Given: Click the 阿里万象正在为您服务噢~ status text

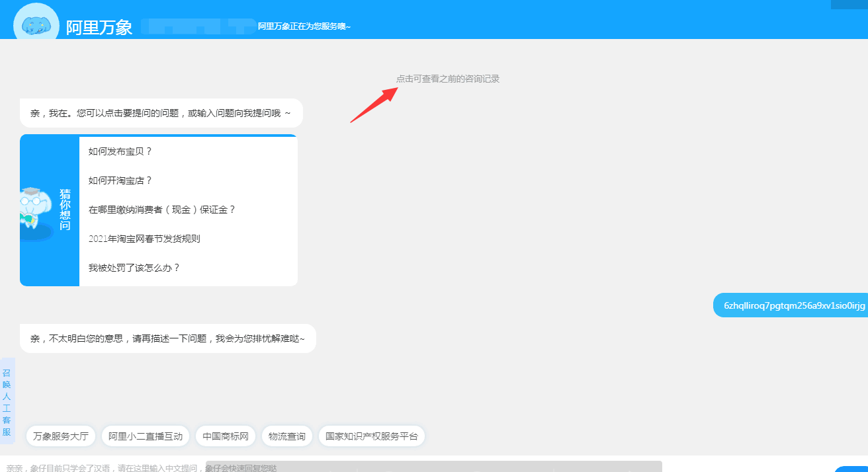Looking at the screenshot, I should (x=304, y=26).
